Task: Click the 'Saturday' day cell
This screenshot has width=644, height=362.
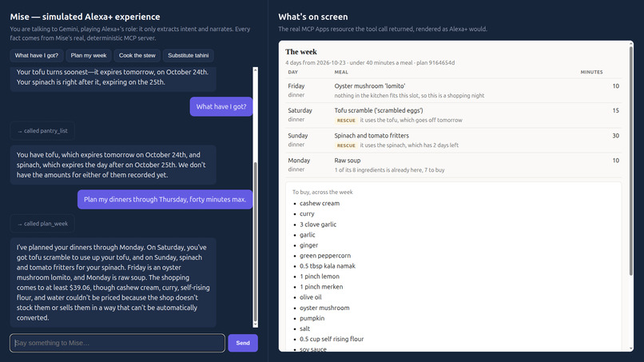Action: [300, 110]
